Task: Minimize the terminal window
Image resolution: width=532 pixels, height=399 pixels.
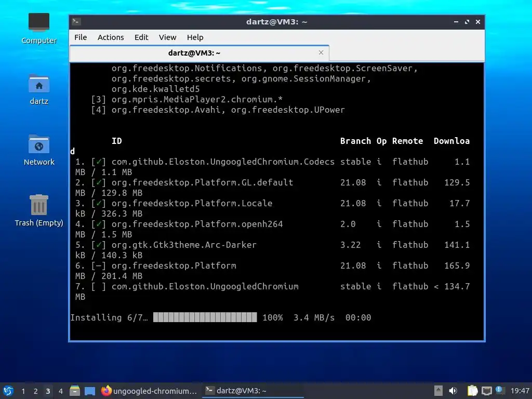Action: [x=456, y=22]
